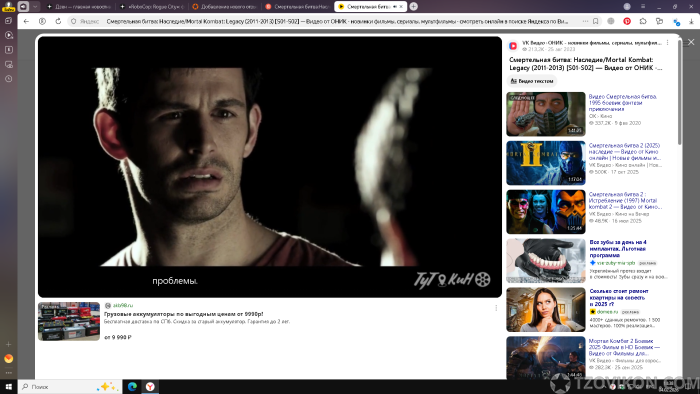Click the history clock icon in sidebar
700x394 pixels.
[8, 79]
